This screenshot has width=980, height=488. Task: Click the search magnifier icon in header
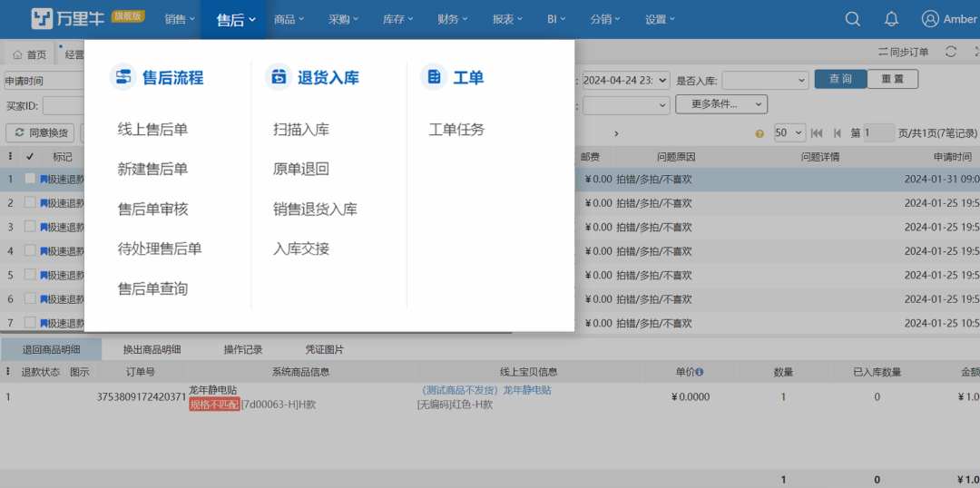852,19
